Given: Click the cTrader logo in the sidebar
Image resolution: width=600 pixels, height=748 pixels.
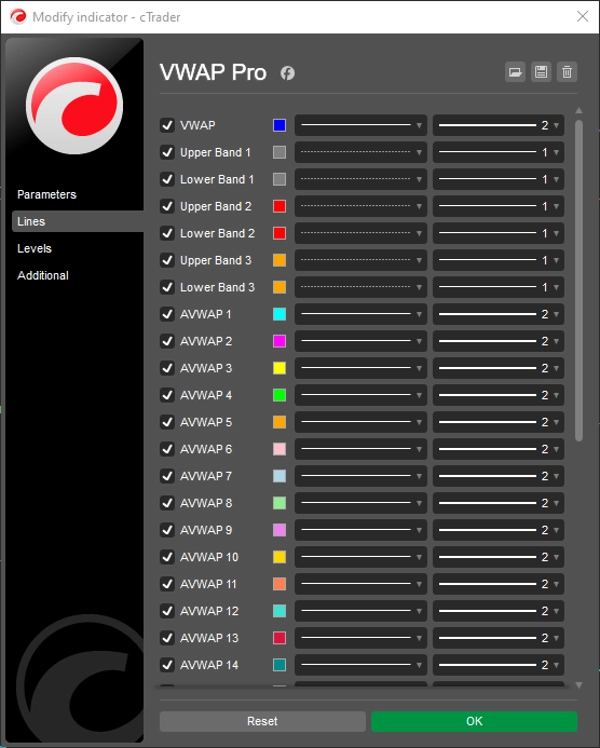Looking at the screenshot, I should (x=74, y=105).
